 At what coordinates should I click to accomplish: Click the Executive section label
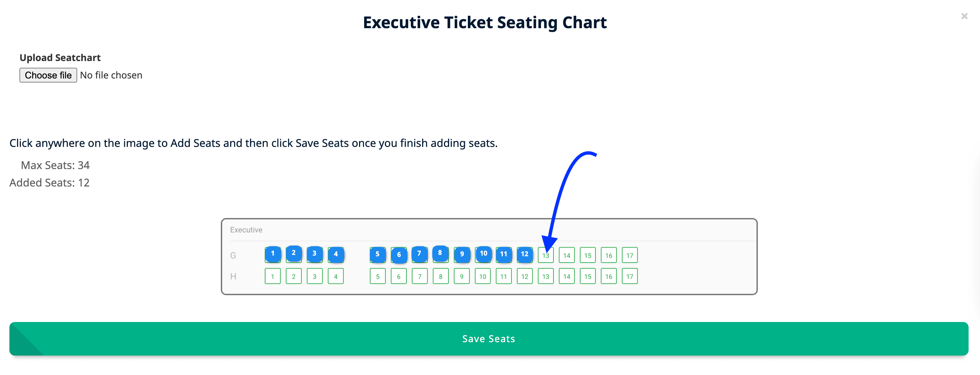(246, 229)
